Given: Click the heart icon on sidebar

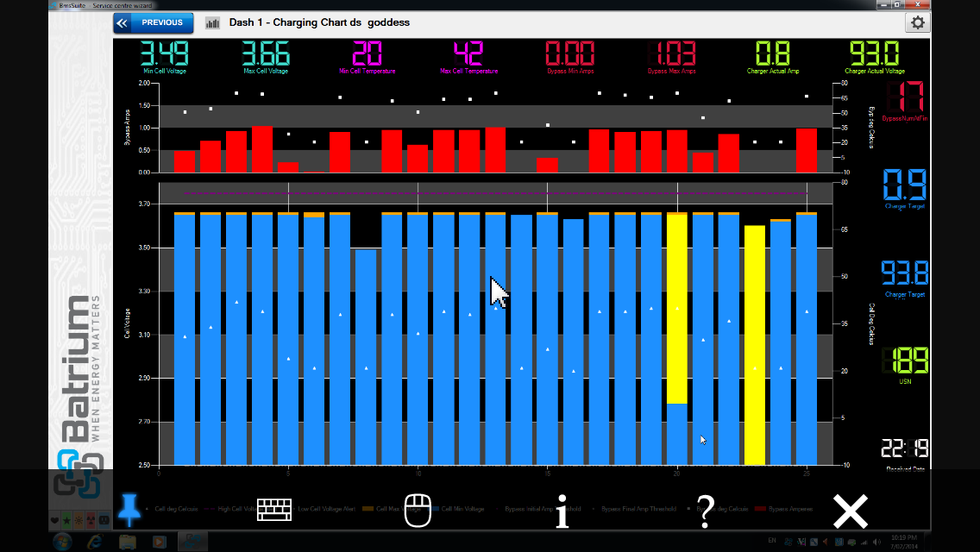Looking at the screenshot, I should (x=55, y=520).
